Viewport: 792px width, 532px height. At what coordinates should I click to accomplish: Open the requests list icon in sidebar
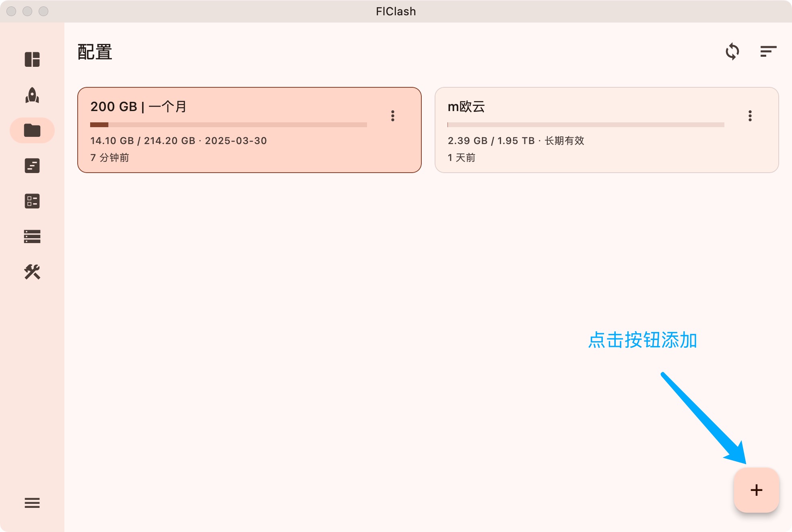click(x=32, y=201)
